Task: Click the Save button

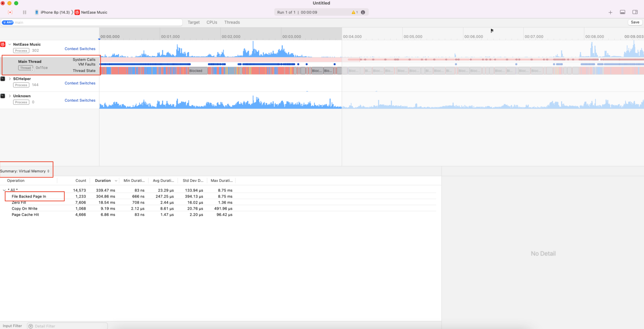Action: click(x=635, y=22)
